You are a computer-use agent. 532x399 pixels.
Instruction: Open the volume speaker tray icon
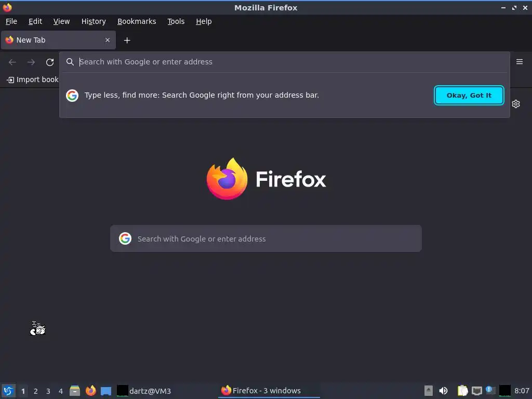pos(444,391)
